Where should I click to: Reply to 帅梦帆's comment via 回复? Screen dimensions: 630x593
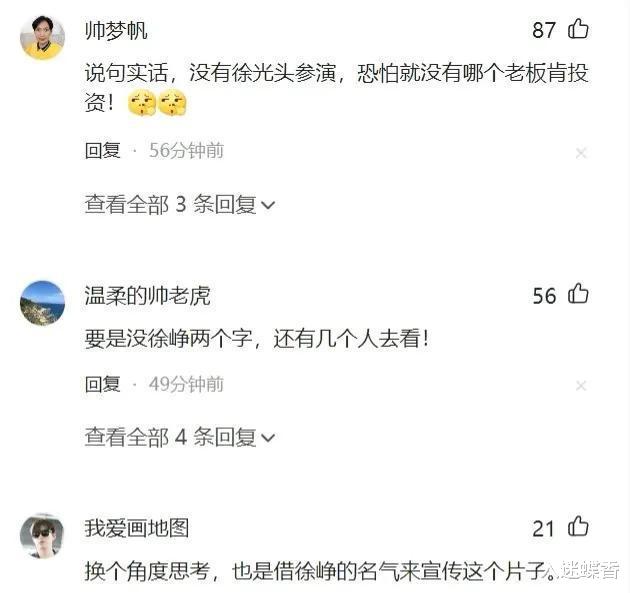pyautogui.click(x=102, y=151)
